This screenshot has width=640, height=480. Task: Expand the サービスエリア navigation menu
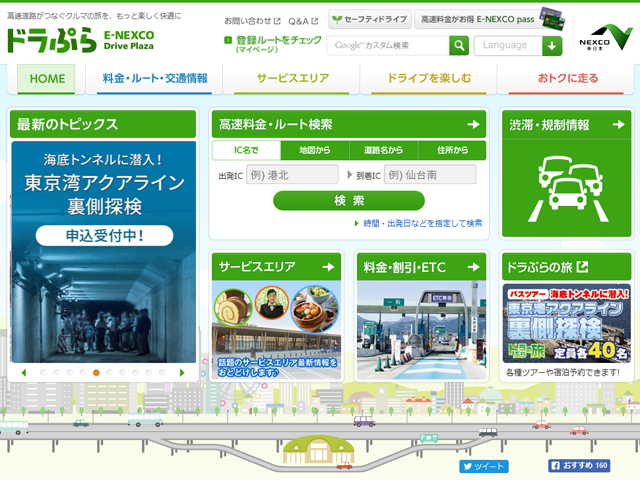coord(290,78)
